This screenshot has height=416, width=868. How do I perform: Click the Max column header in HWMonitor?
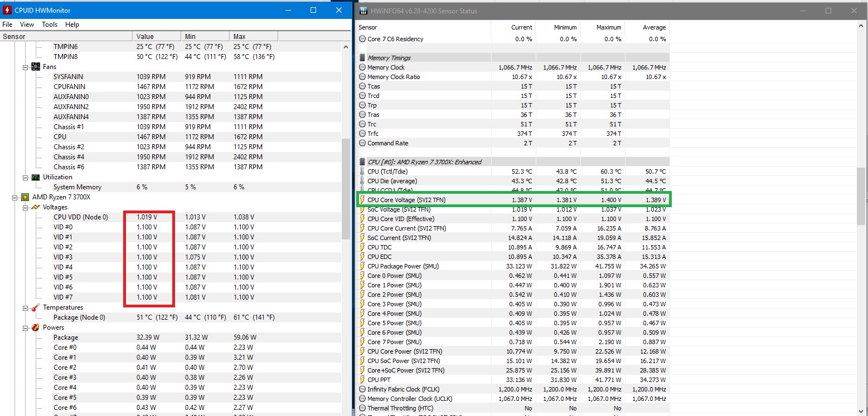tap(254, 37)
